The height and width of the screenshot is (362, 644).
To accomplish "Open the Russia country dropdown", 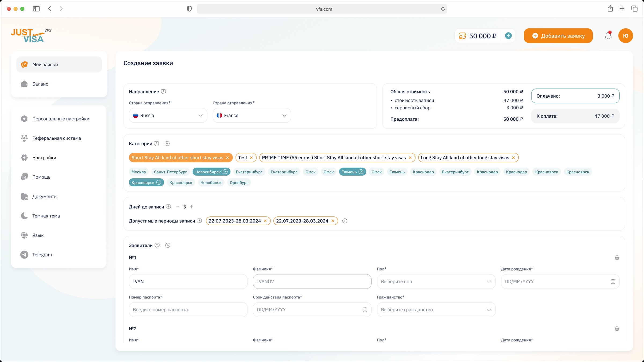I will (168, 115).
